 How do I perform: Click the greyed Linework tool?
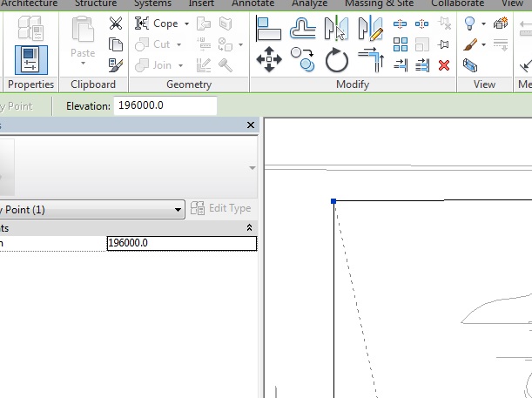(x=501, y=44)
